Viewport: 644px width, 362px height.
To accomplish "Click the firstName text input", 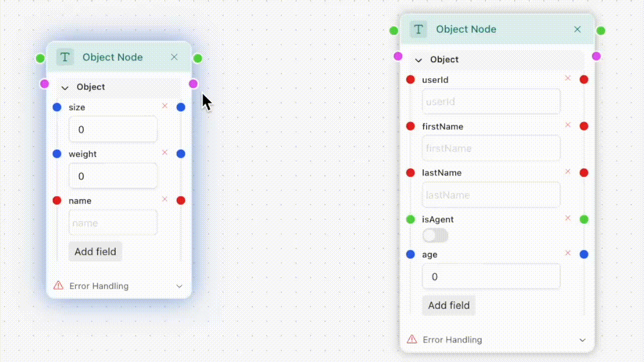I will (491, 148).
